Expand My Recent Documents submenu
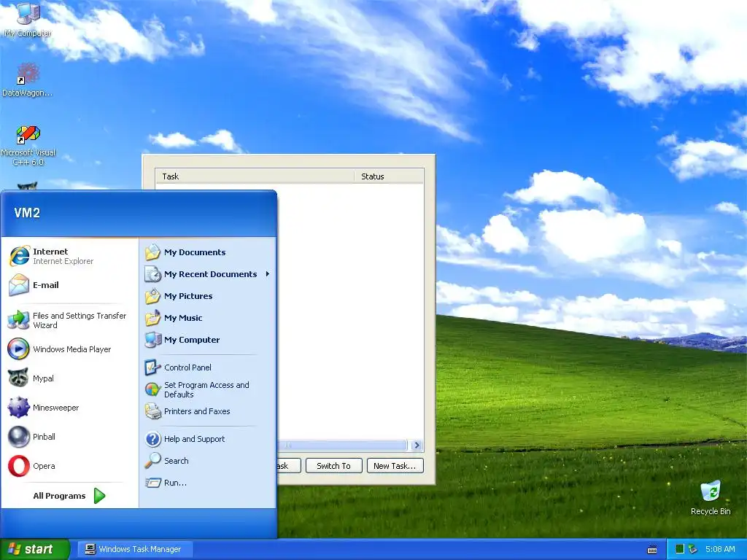The height and width of the screenshot is (560, 747). tap(208, 274)
